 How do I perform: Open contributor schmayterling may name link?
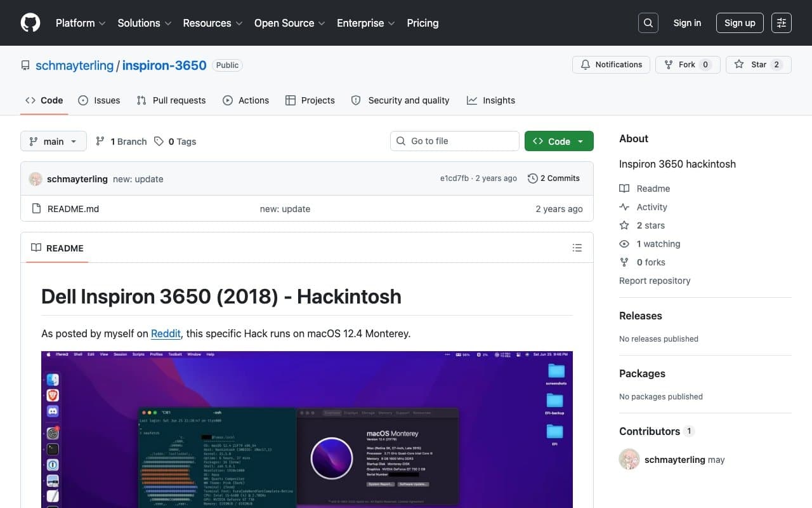click(x=684, y=460)
